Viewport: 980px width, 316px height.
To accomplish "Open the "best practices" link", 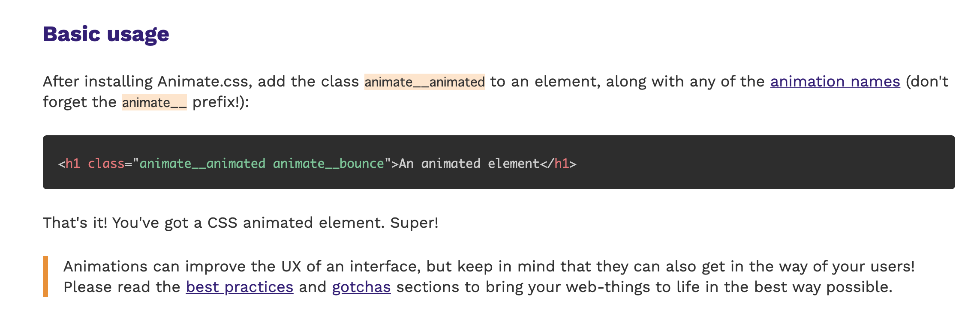I will [239, 287].
